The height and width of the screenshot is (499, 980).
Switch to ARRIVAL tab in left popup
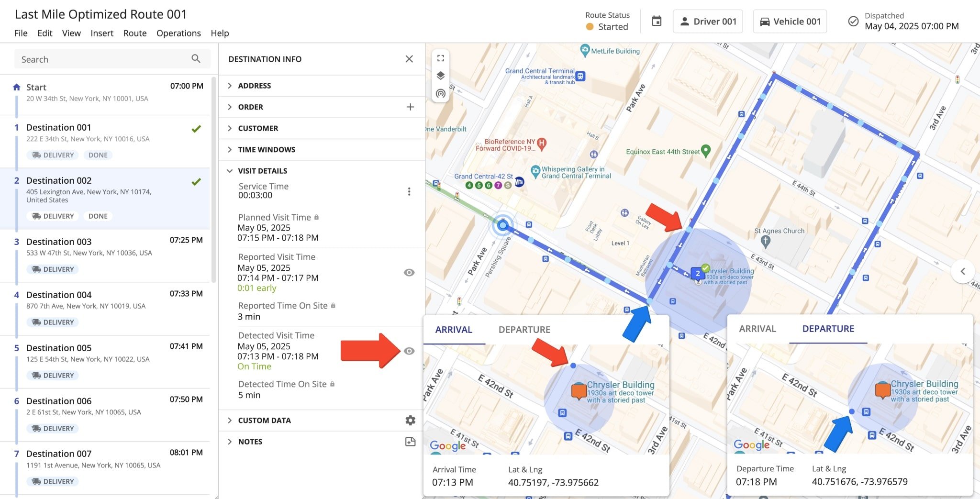click(454, 330)
